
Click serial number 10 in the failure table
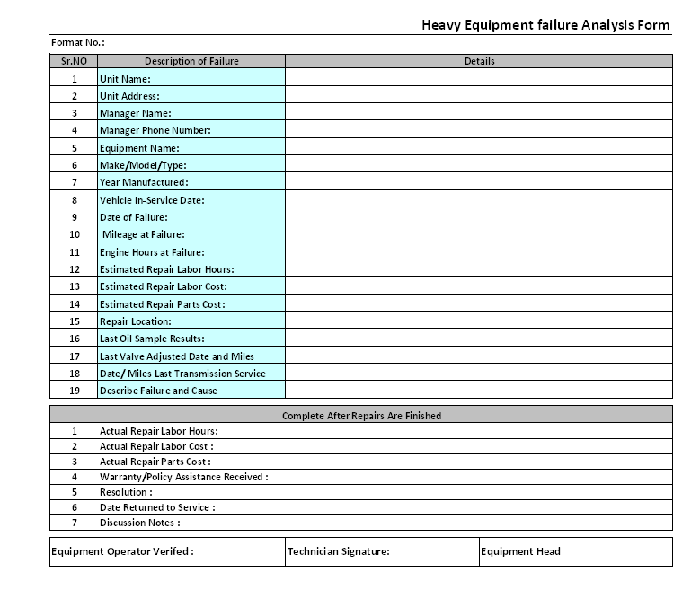74,234
